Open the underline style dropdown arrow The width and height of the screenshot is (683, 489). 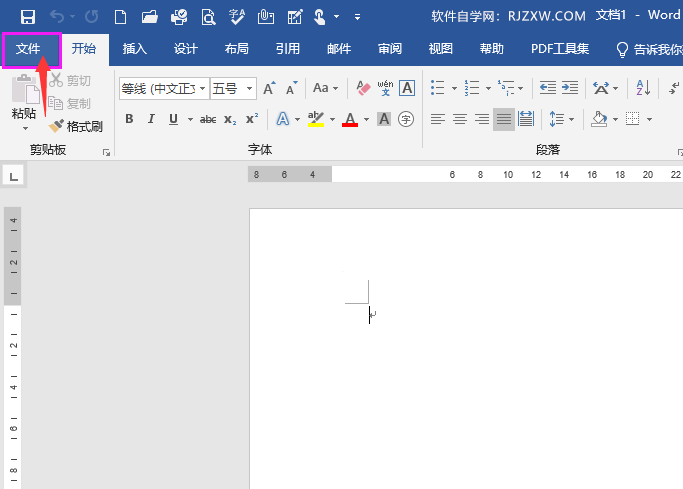click(x=190, y=119)
